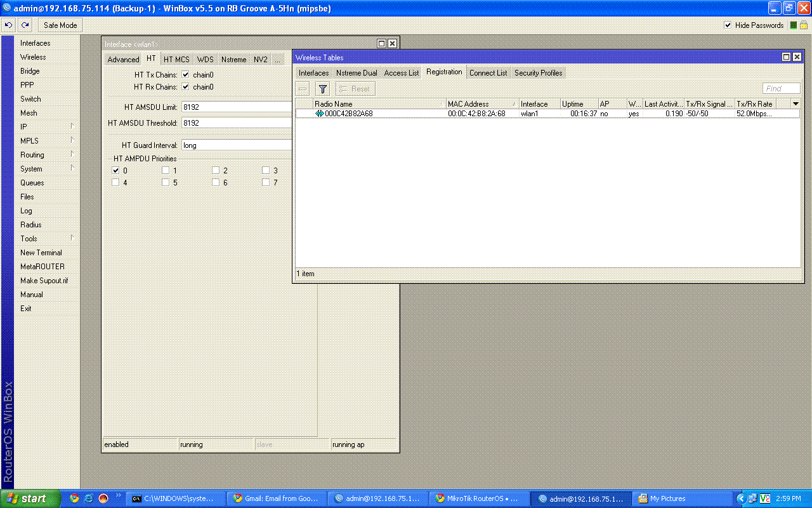Toggle the Hide Passwords checkbox
This screenshot has height=508, width=812.
pos(728,25)
